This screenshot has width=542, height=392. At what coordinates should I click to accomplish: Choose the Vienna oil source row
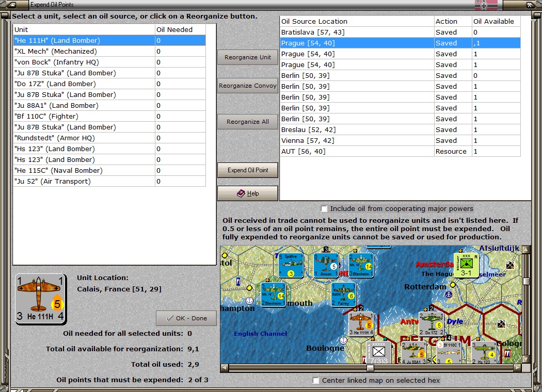(x=357, y=141)
